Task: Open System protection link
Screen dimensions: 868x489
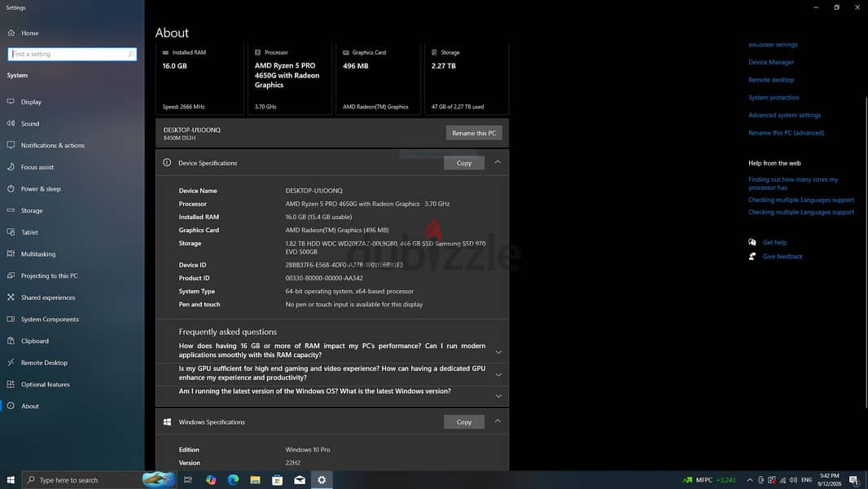Action: 774,98
